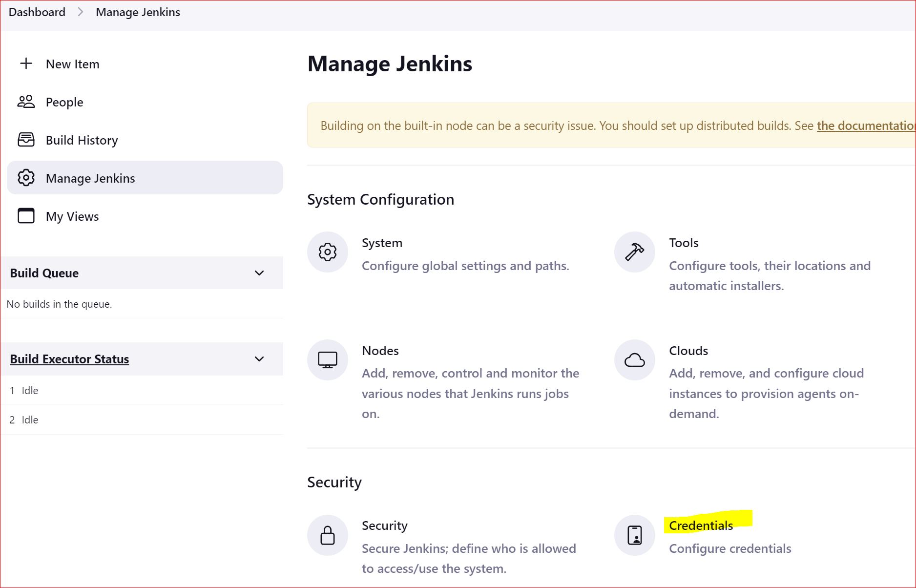
Task: Select Manage Jenkins in the breadcrumb
Action: point(137,12)
